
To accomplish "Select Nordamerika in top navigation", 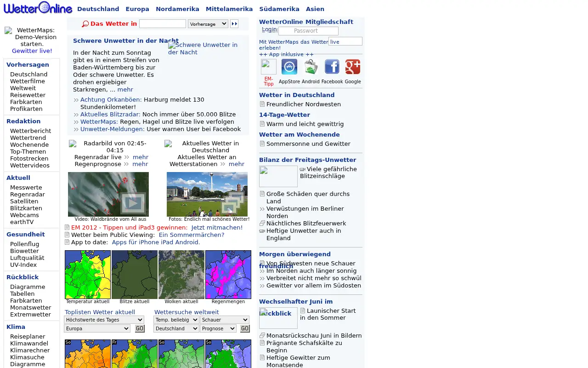I will [177, 9].
